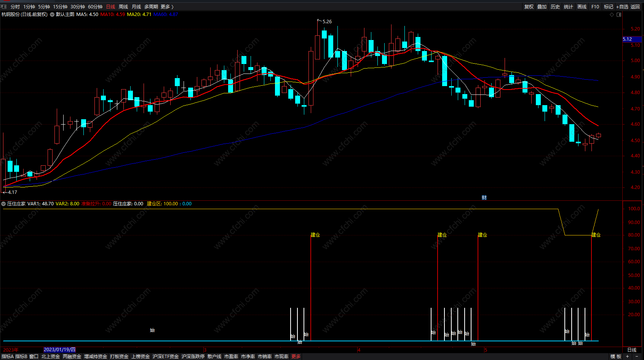Image resolution: width=644 pixels, height=360 pixels.
Task: Select the 日线 daily period
Action: pyautogui.click(x=110, y=7)
